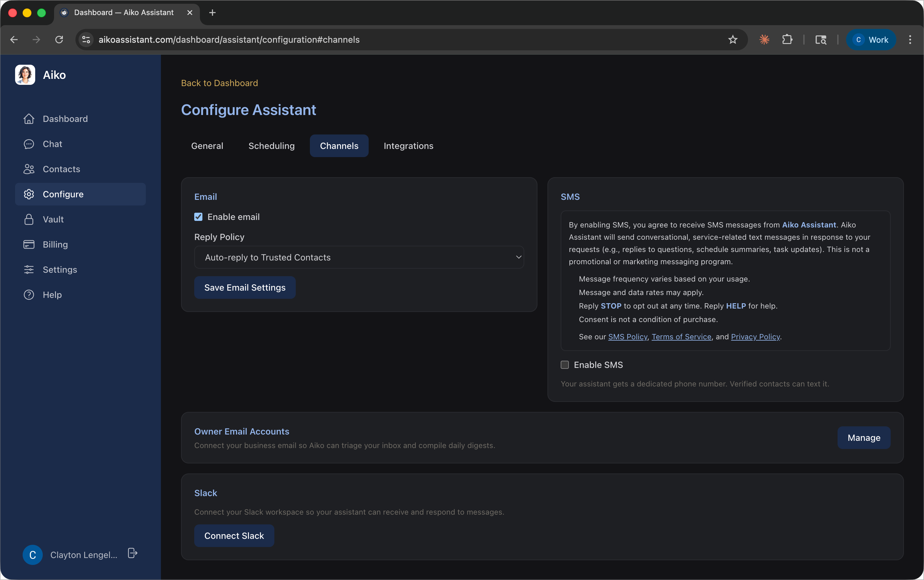Open the Terms of Service link
924x580 pixels.
[x=681, y=337]
